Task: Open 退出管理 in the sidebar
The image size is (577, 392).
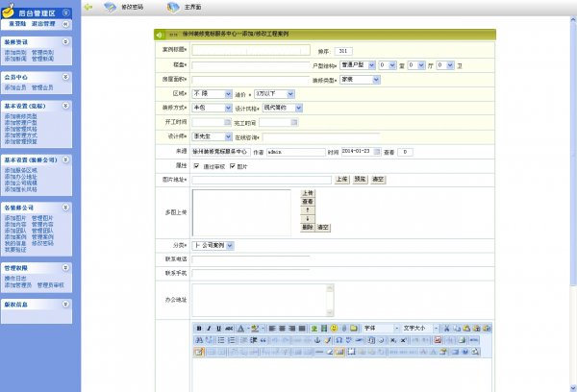Action: (43, 23)
